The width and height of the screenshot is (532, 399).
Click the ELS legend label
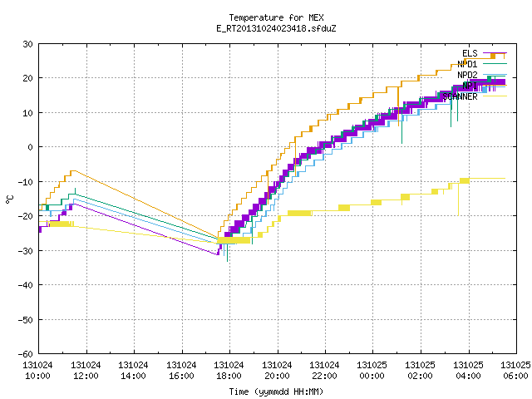(x=470, y=53)
